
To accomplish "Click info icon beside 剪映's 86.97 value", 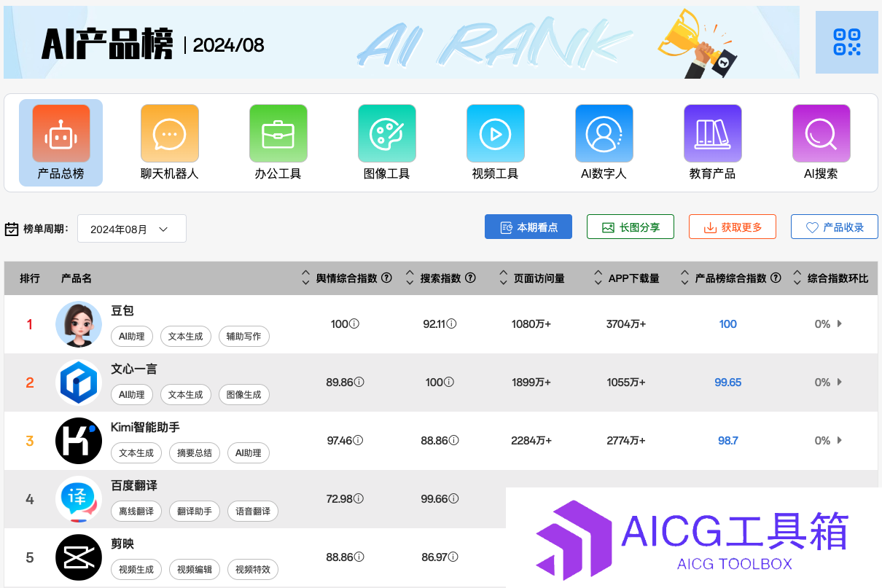I will pos(453,557).
